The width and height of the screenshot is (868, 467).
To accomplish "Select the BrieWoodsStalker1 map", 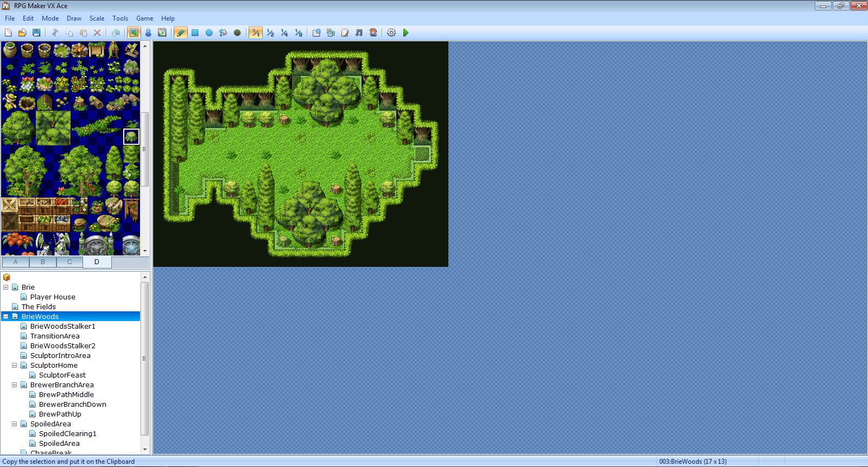I will pyautogui.click(x=62, y=326).
